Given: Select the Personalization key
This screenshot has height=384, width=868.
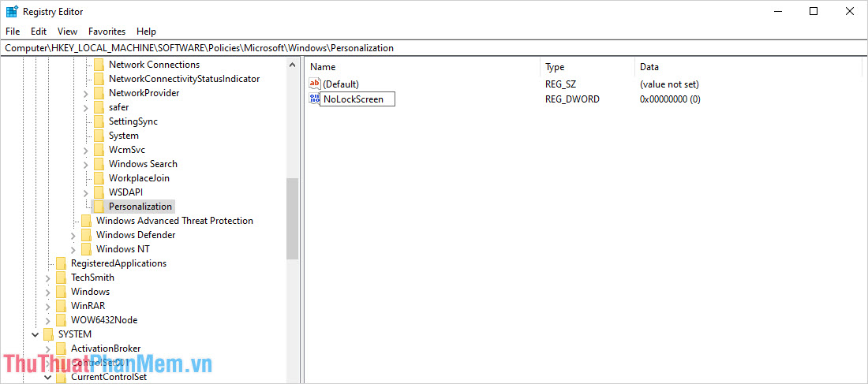Looking at the screenshot, I should 140,207.
